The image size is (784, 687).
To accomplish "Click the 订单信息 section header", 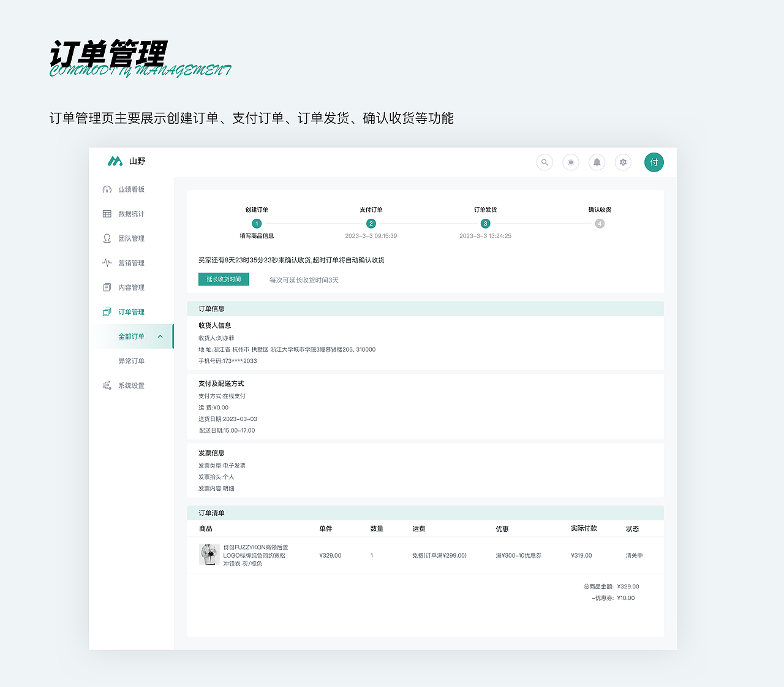I will pyautogui.click(x=425, y=308).
